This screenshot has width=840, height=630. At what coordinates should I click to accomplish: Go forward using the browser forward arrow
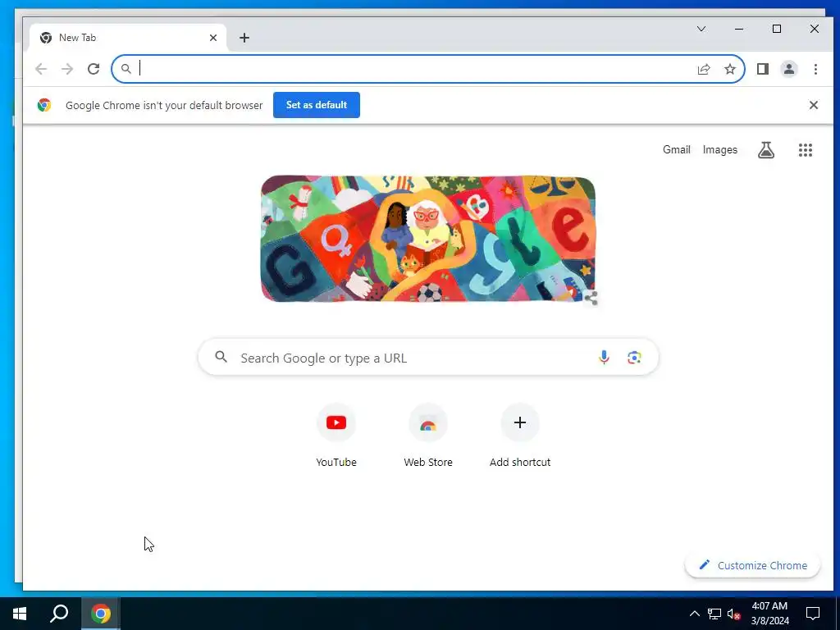(x=67, y=69)
